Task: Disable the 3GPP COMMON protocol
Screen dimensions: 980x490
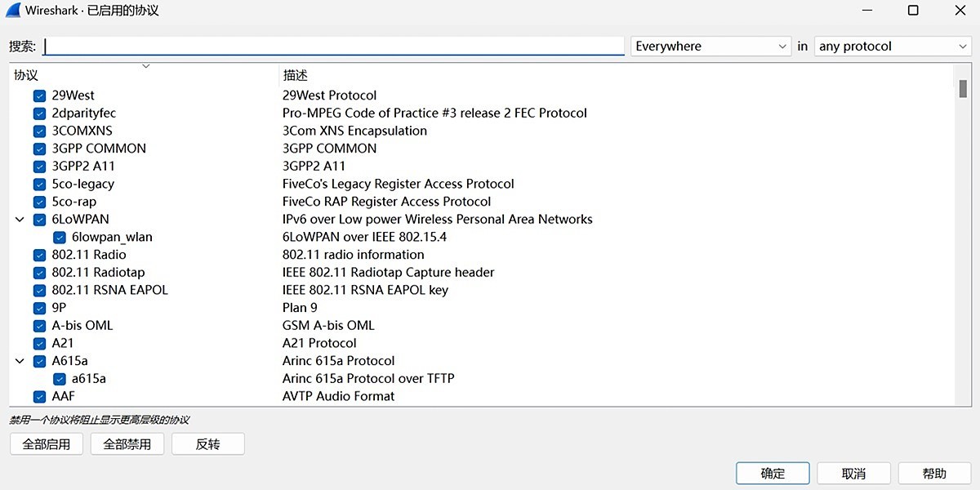Action: coord(39,148)
